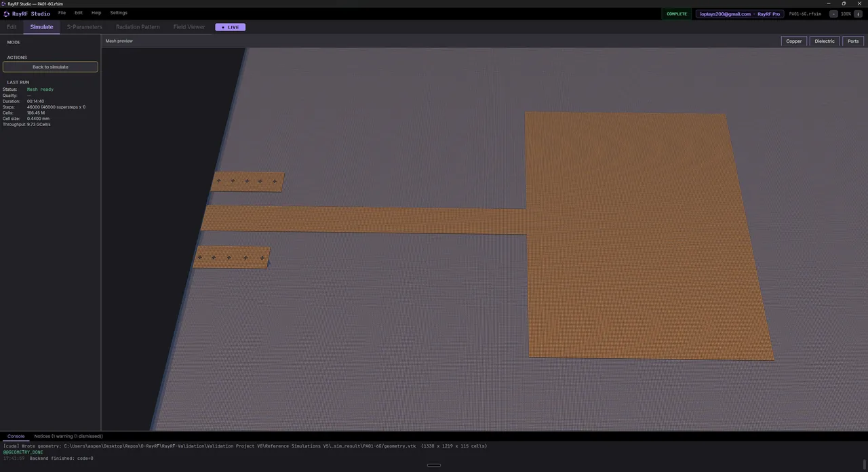Click the account badge showing RayRF Pro

[740, 14]
